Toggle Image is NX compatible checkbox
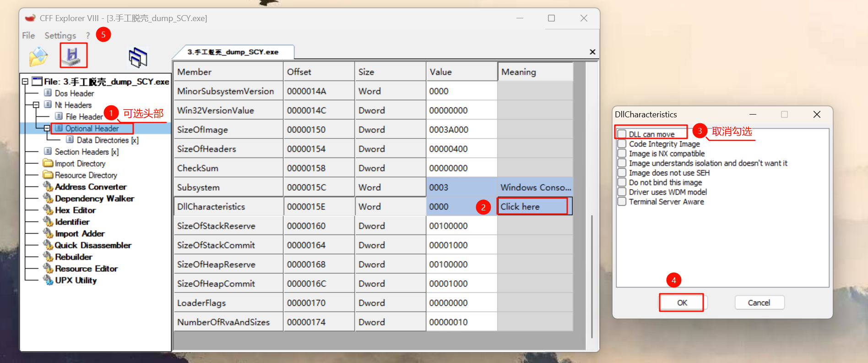Viewport: 868px width, 363px height. 622,154
